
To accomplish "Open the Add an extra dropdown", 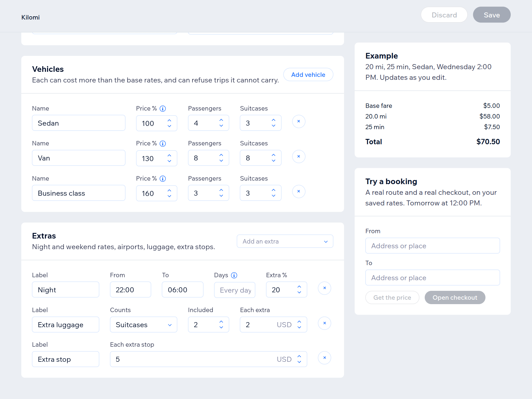I will tap(285, 241).
